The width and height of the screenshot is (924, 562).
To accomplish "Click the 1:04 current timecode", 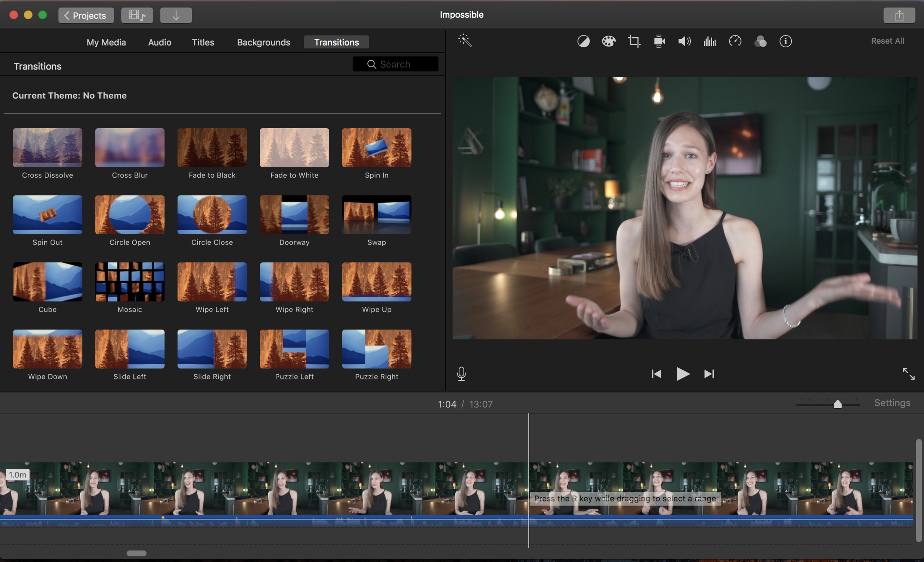I will pyautogui.click(x=447, y=404).
